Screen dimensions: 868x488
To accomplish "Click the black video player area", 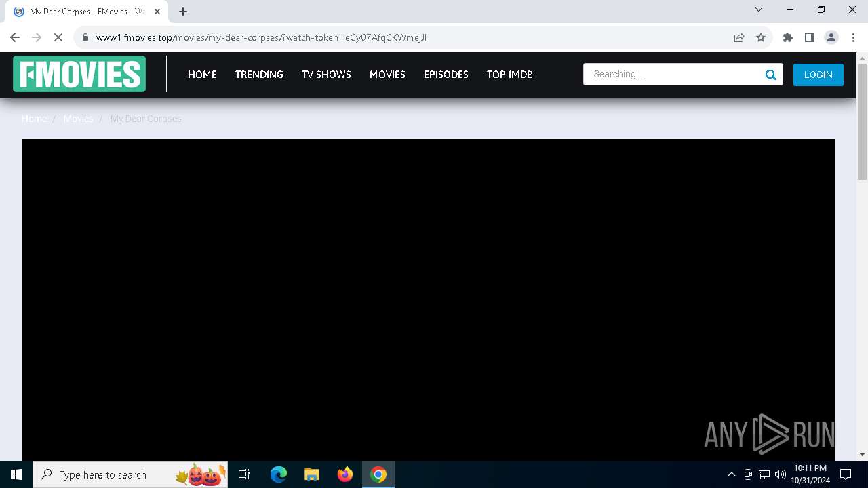I will pos(429,300).
